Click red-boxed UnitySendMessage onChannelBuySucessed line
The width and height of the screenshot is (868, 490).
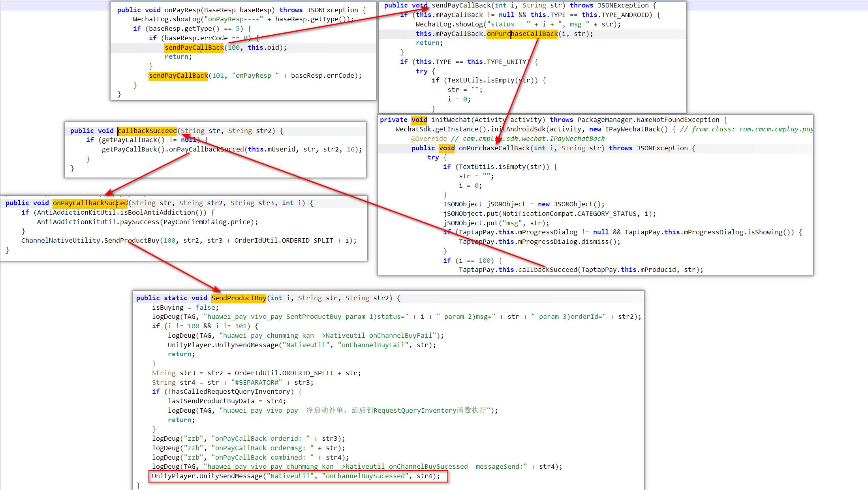(x=295, y=476)
